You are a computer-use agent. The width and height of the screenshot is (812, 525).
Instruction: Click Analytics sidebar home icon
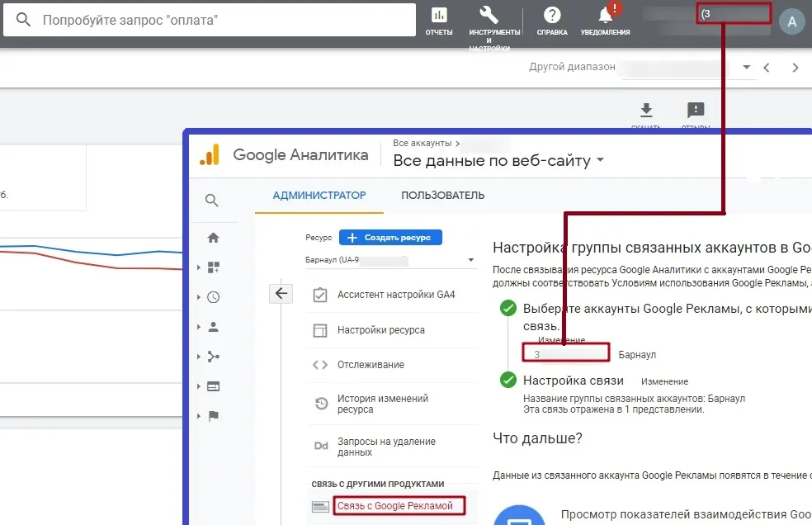pyautogui.click(x=213, y=238)
